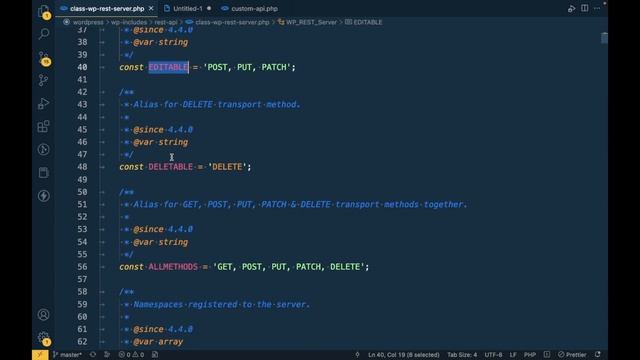Open the rest-api breadcrumb folder
The image size is (640, 360).
point(166,22)
